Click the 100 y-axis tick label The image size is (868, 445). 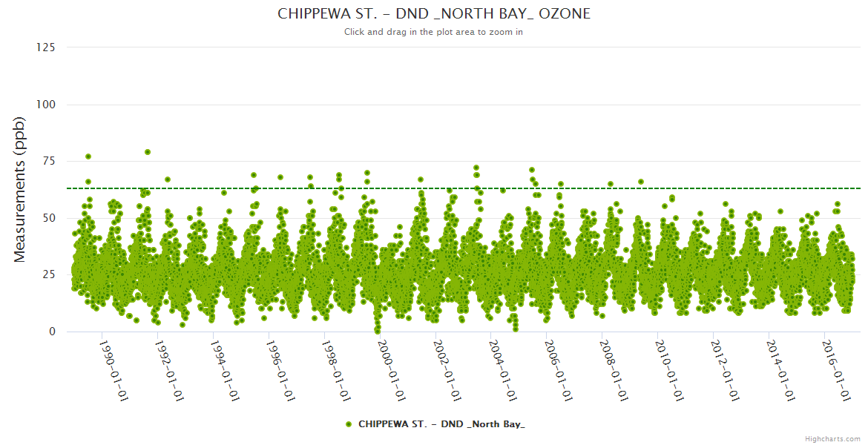pos(45,105)
